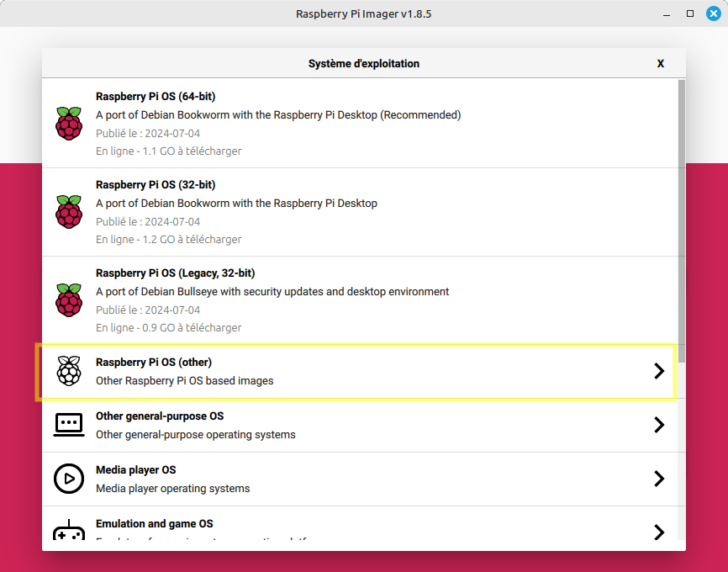The image size is (728, 572).
Task: Click the play circle icon for Media player OS
Action: click(x=69, y=479)
